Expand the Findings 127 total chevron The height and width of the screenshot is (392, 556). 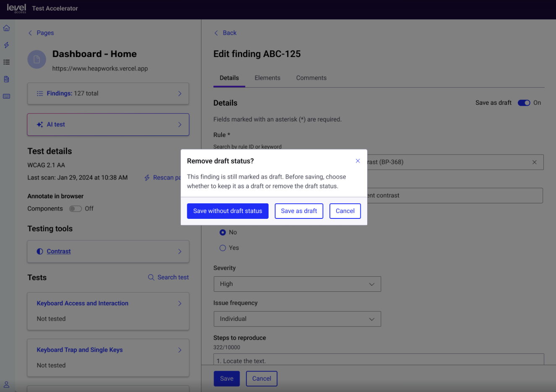point(180,93)
